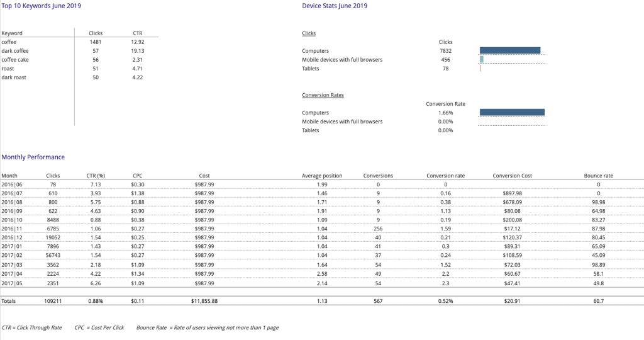Click the 'Month' column header
This screenshot has width=644, height=340.
(x=9, y=176)
